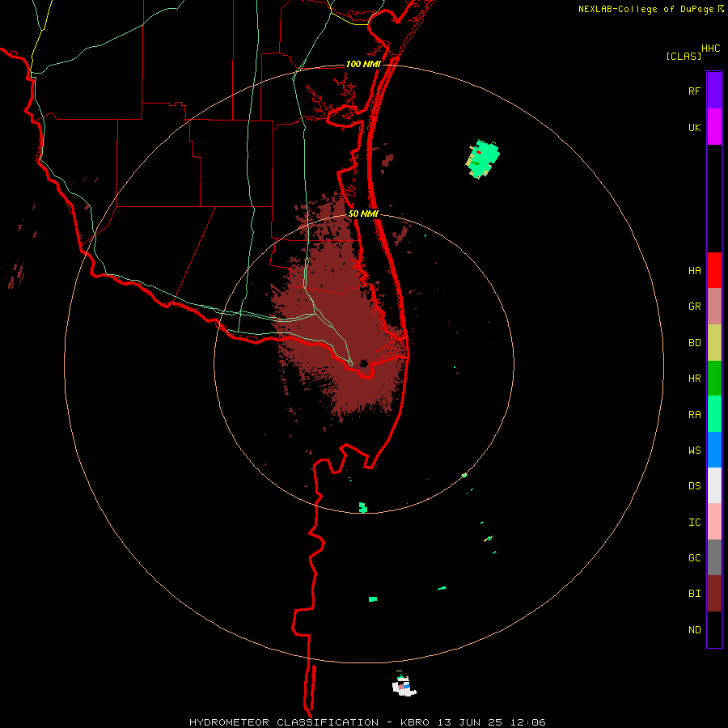Click the HHC product label
Viewport: 728px width, 728px height.
[710, 49]
